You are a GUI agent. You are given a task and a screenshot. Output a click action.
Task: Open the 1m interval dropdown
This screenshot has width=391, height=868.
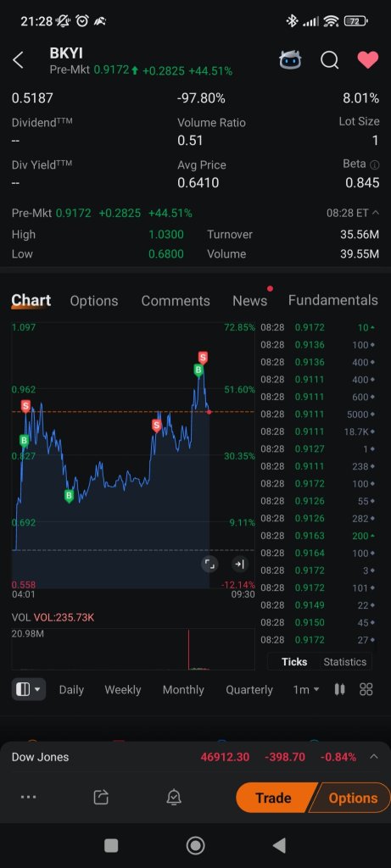(306, 690)
